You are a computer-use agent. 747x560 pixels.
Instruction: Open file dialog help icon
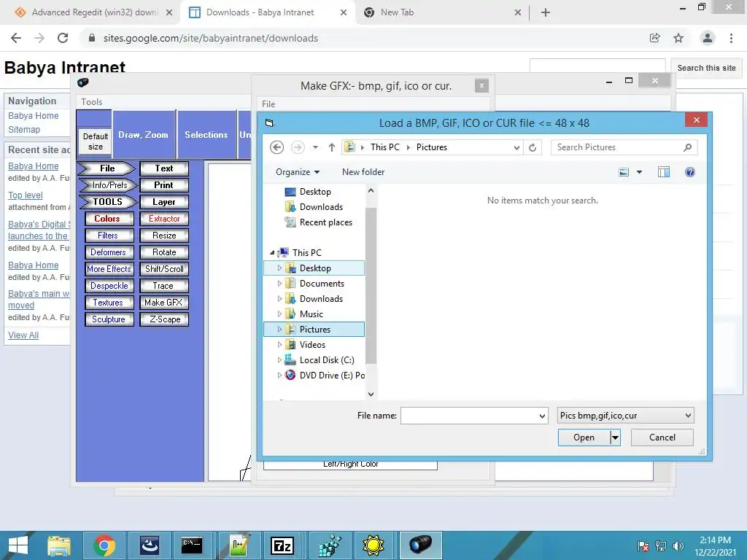(690, 172)
